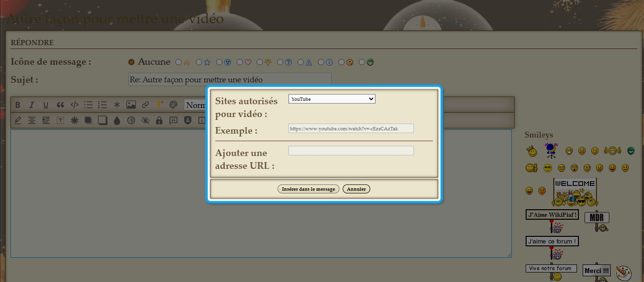Click the padlock icon in toolbar
The image size is (644, 282).
pos(159,120)
